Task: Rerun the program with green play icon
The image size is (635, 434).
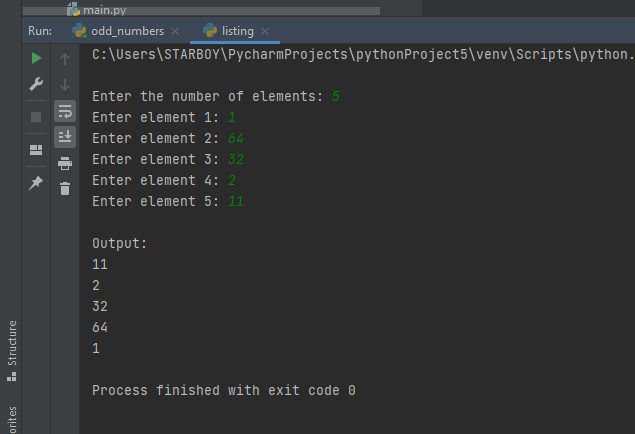Action: [36, 58]
